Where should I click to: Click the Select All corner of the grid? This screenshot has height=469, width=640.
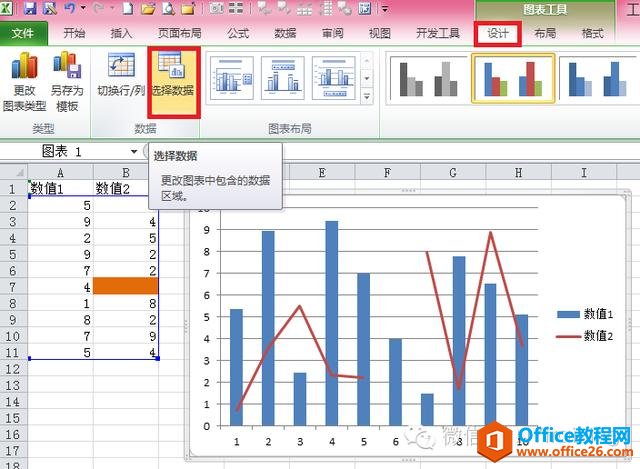pyautogui.click(x=14, y=172)
